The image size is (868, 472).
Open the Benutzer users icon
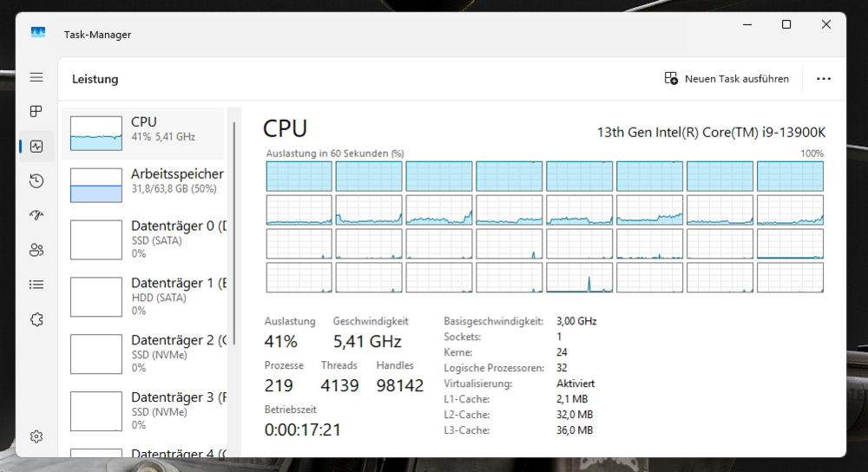click(x=36, y=250)
